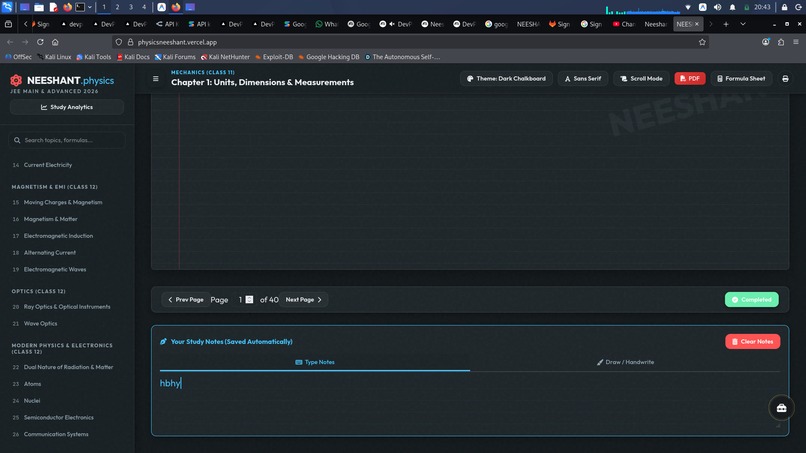Go to the browser home page
This screenshot has height=453, width=806.
(x=55, y=42)
